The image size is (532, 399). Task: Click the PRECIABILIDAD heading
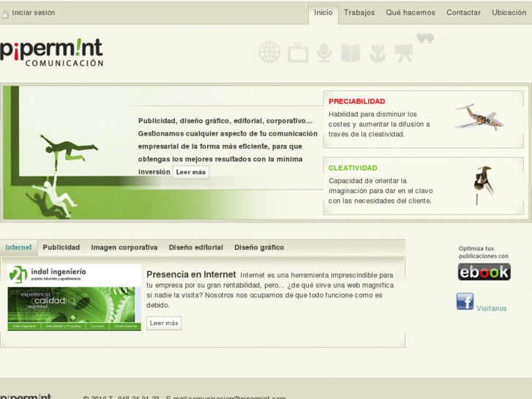click(x=356, y=101)
